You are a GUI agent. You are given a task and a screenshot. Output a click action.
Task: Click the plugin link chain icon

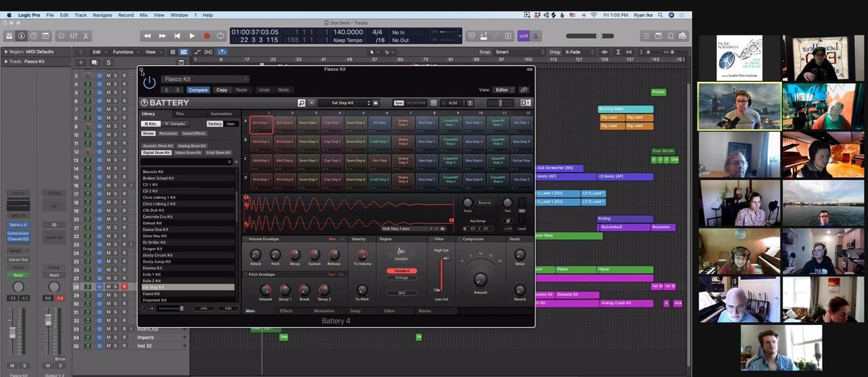pyautogui.click(x=524, y=90)
